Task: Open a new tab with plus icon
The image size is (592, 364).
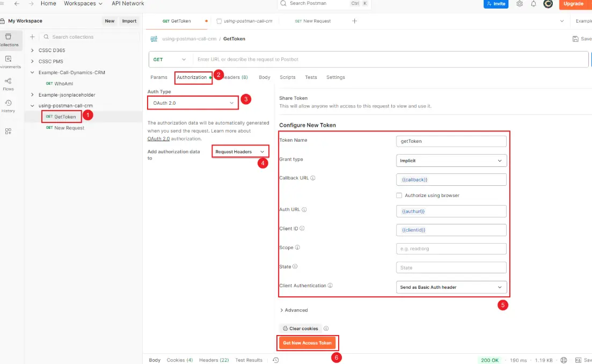Action: click(x=354, y=21)
